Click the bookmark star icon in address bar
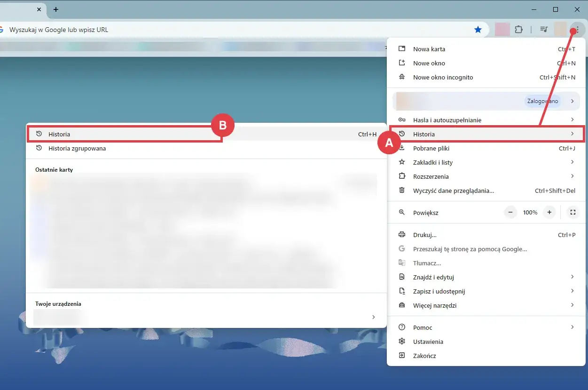Image resolution: width=588 pixels, height=390 pixels. (478, 30)
